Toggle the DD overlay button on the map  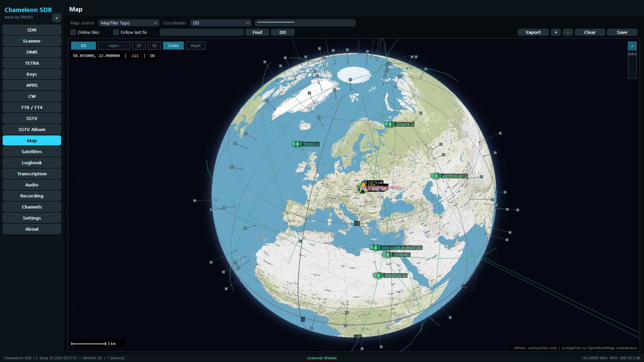(x=84, y=46)
